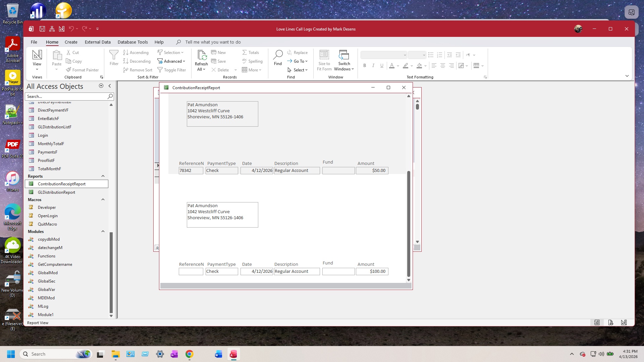Collapse the Reports group in navigation pane

[103, 176]
